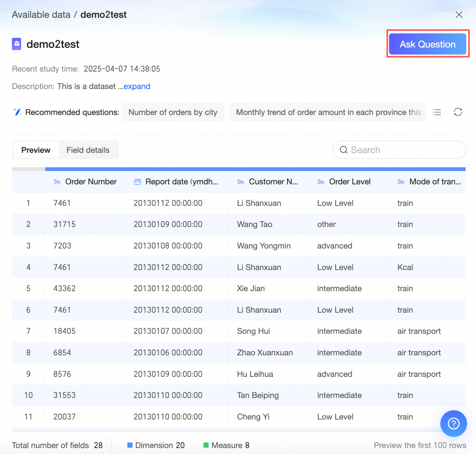The image size is (476, 454).
Task: Click the recommended questions sparkle icon
Action: 17,112
